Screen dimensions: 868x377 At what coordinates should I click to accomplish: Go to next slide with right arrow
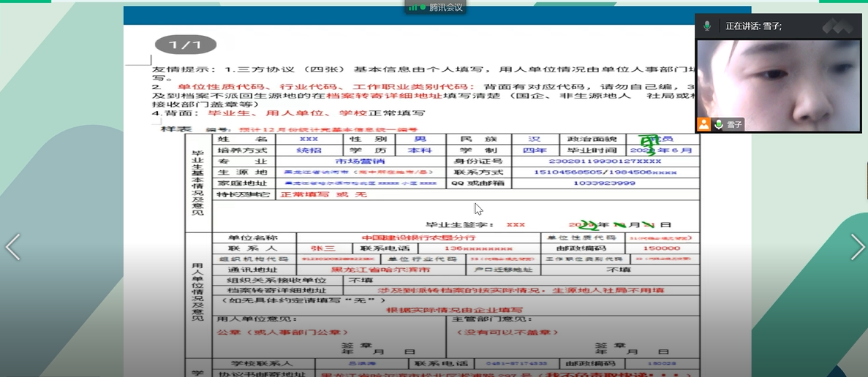coord(857,246)
